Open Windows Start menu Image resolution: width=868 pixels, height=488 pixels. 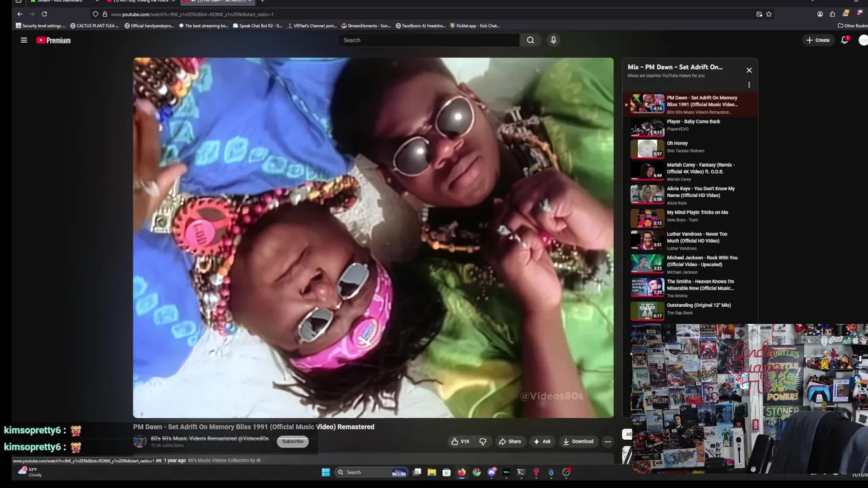pyautogui.click(x=325, y=472)
